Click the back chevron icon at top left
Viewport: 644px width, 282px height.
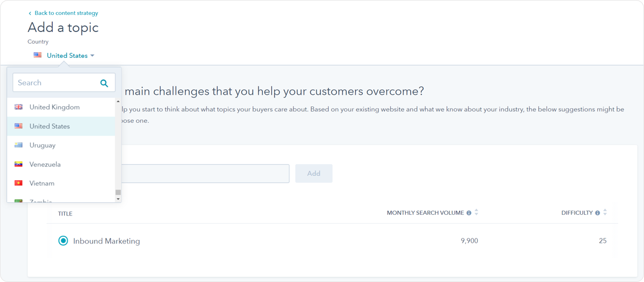[30, 13]
